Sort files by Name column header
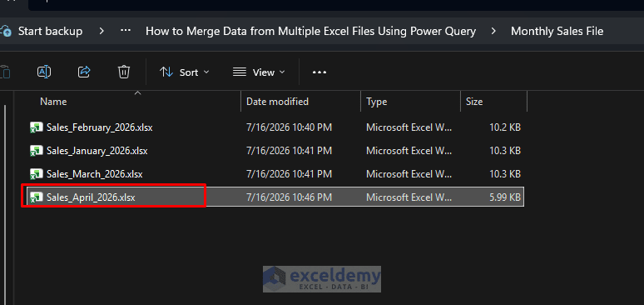 tap(53, 102)
